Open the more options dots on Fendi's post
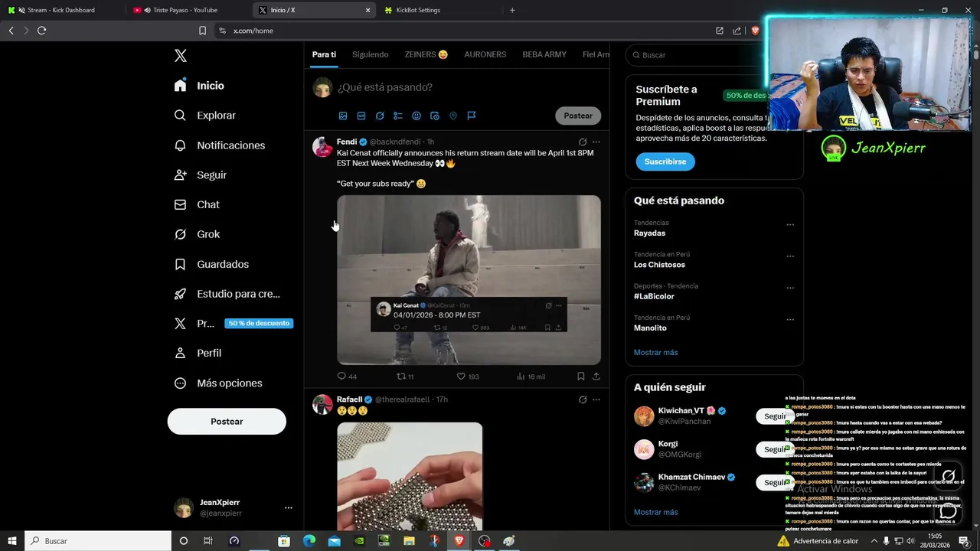Screen dimensions: 980x551 point(596,142)
